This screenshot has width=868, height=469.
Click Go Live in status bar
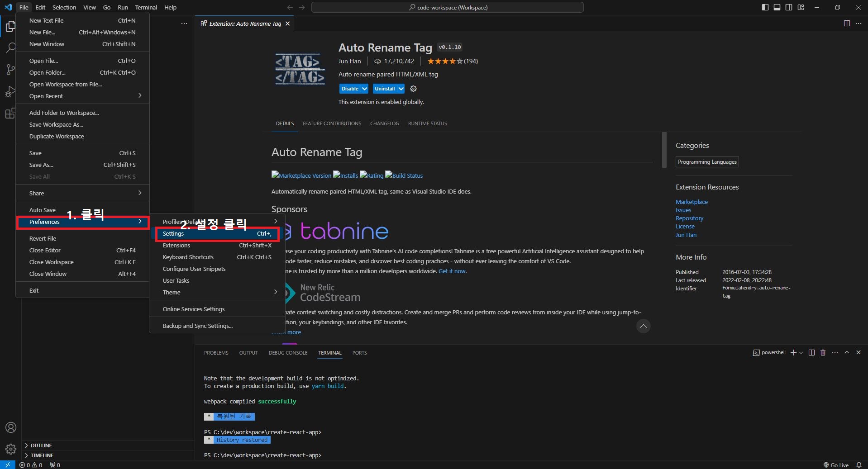point(836,465)
